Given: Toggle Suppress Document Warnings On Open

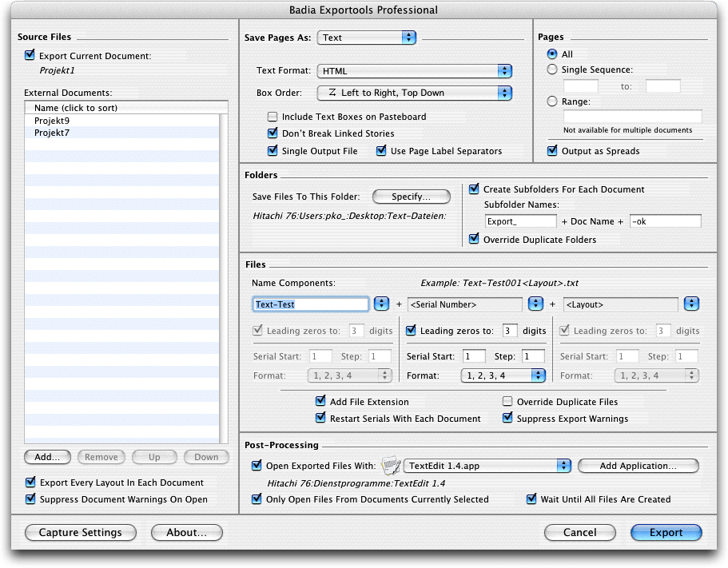Looking at the screenshot, I should point(30,498).
